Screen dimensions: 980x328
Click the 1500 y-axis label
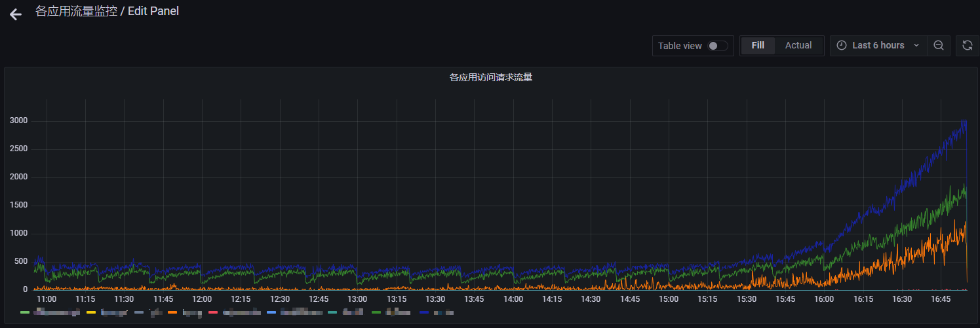(x=19, y=206)
